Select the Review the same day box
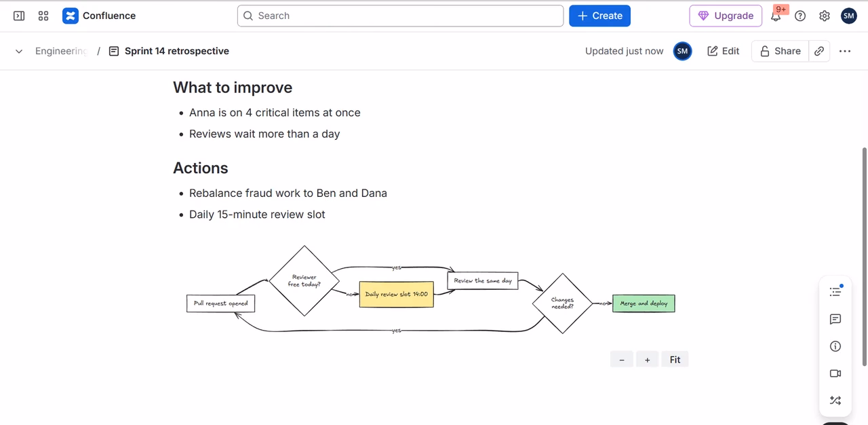 pyautogui.click(x=483, y=280)
